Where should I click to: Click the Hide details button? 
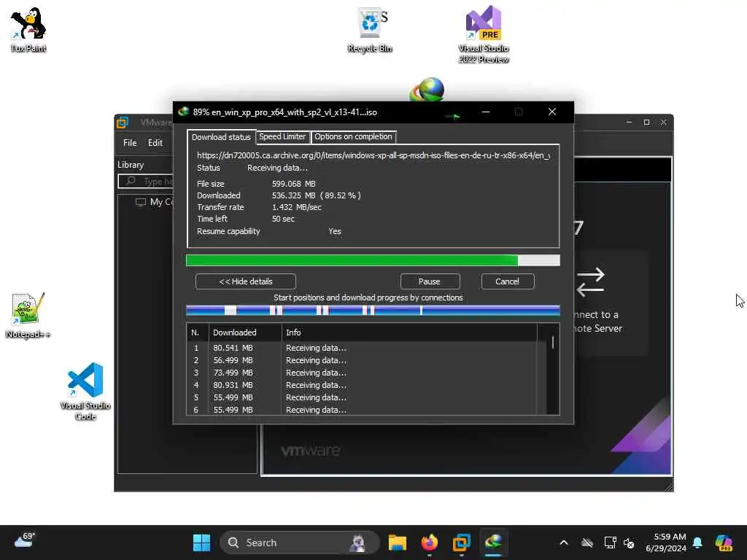coord(246,281)
